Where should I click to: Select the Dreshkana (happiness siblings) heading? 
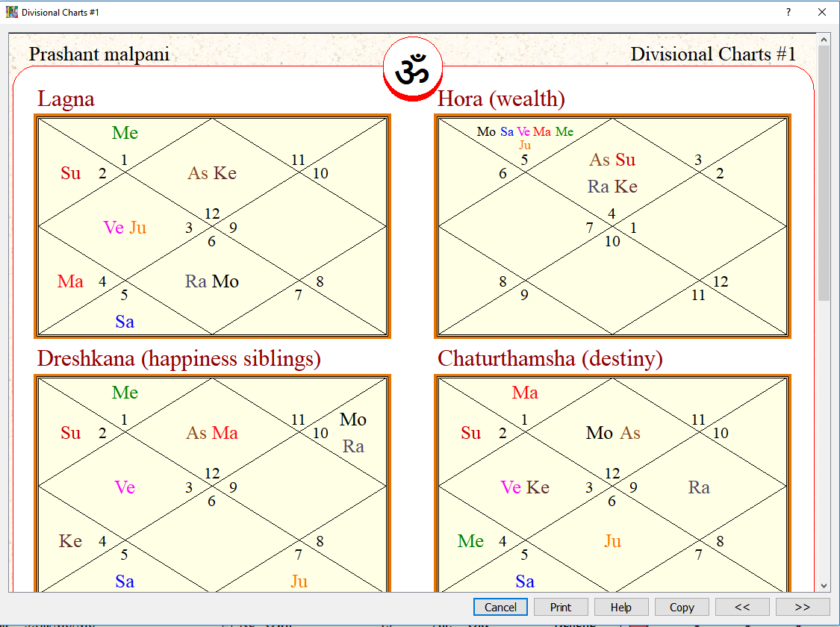pos(179,359)
